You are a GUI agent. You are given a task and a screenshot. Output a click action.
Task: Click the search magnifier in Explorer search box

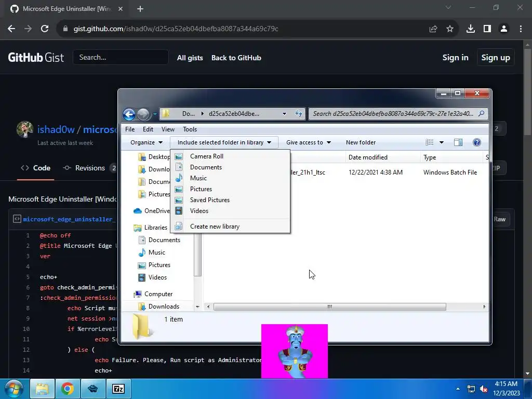[481, 114]
